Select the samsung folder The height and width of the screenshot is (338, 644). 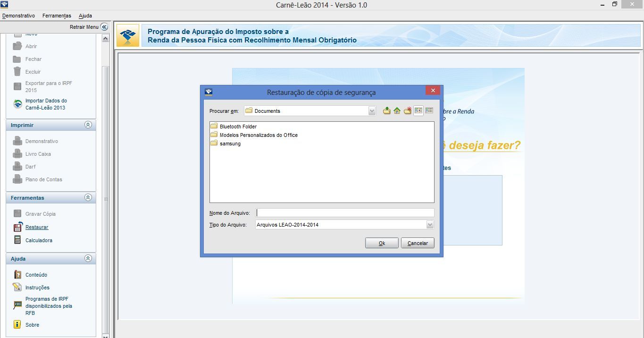tap(226, 144)
